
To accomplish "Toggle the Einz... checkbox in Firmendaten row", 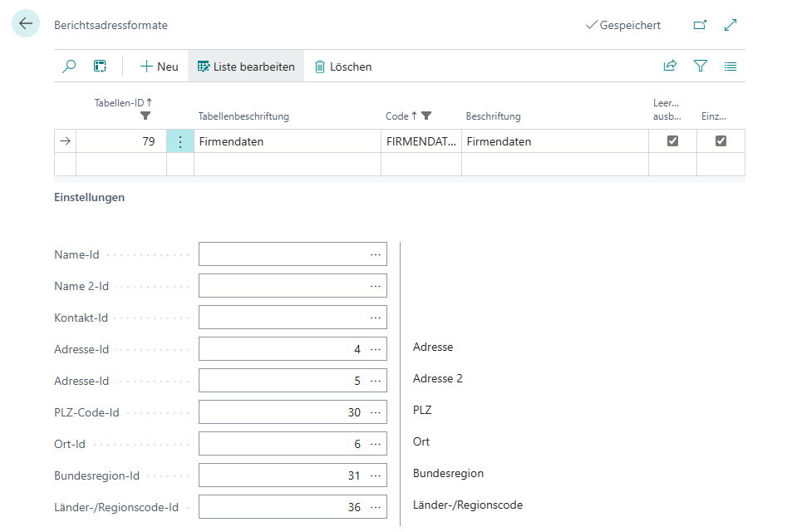I will (721, 141).
